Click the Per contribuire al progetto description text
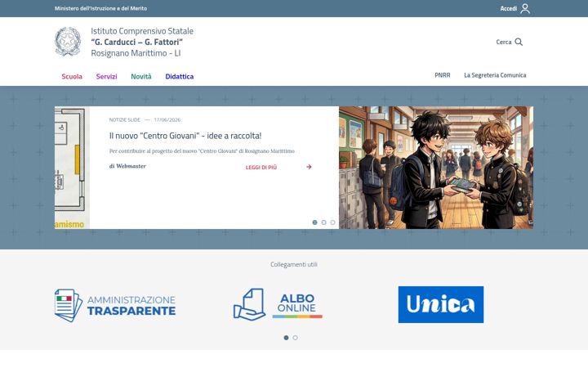Screen dimensions: 588x368 tap(202, 151)
